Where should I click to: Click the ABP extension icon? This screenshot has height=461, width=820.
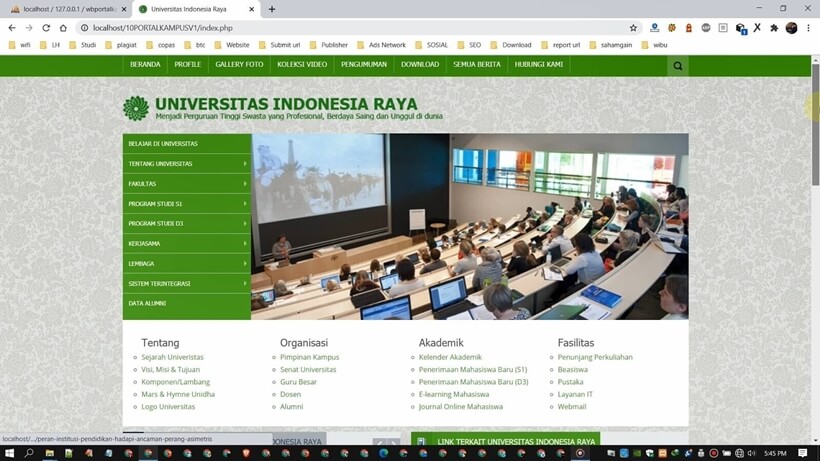pyautogui.click(x=706, y=28)
